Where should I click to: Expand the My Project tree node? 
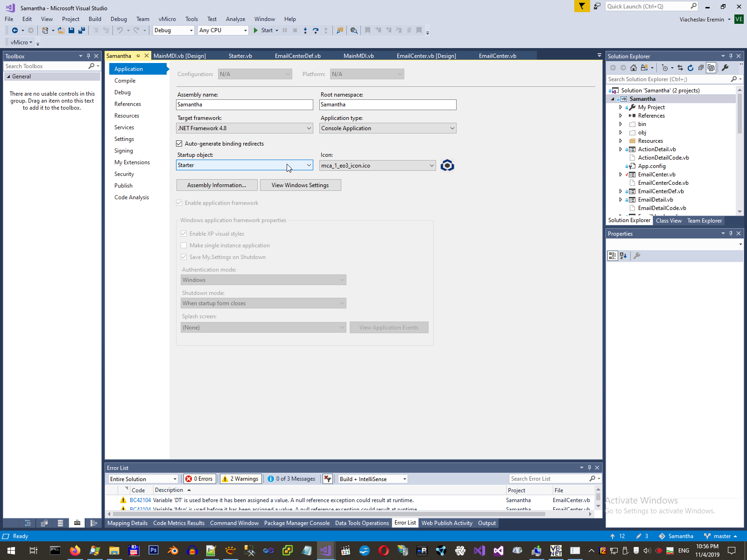pyautogui.click(x=620, y=107)
